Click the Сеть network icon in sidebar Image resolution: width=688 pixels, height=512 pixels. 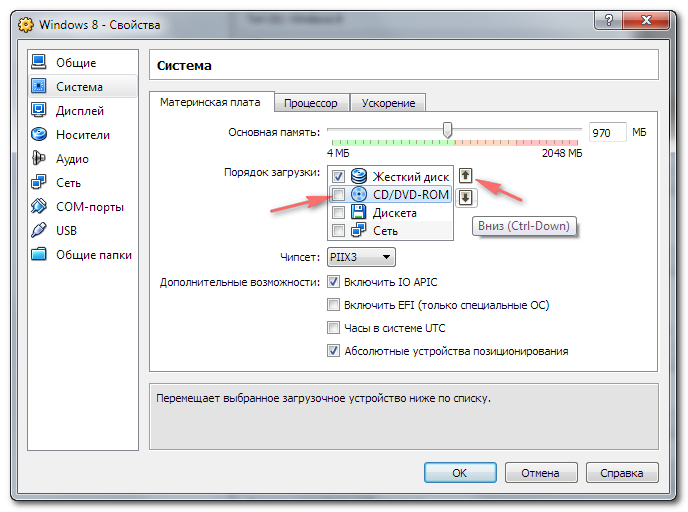pyautogui.click(x=39, y=182)
